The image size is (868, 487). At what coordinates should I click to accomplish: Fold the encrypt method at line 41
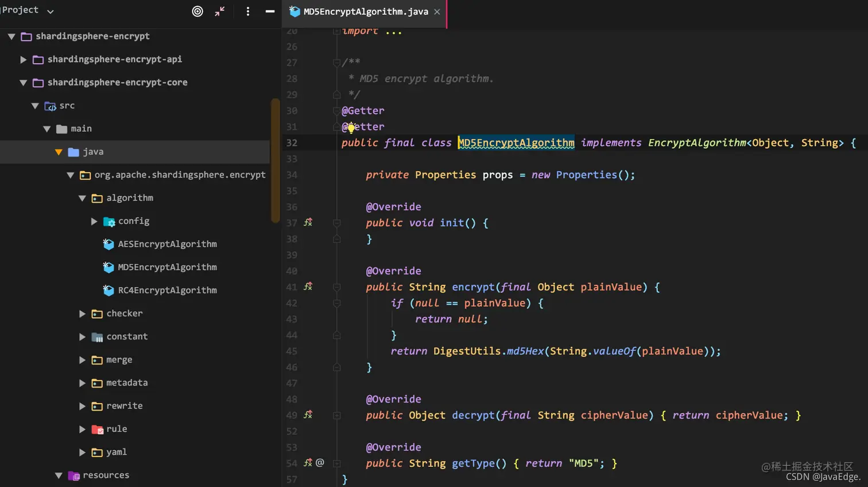point(337,287)
